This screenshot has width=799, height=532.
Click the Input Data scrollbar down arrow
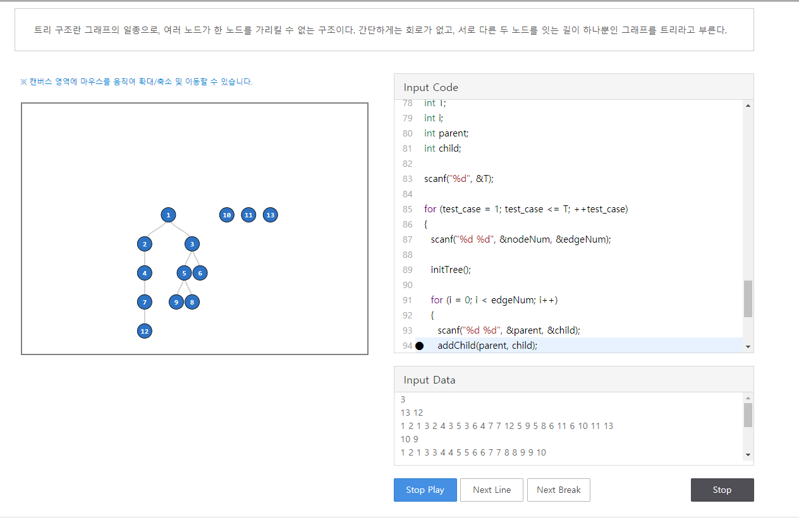[748, 455]
